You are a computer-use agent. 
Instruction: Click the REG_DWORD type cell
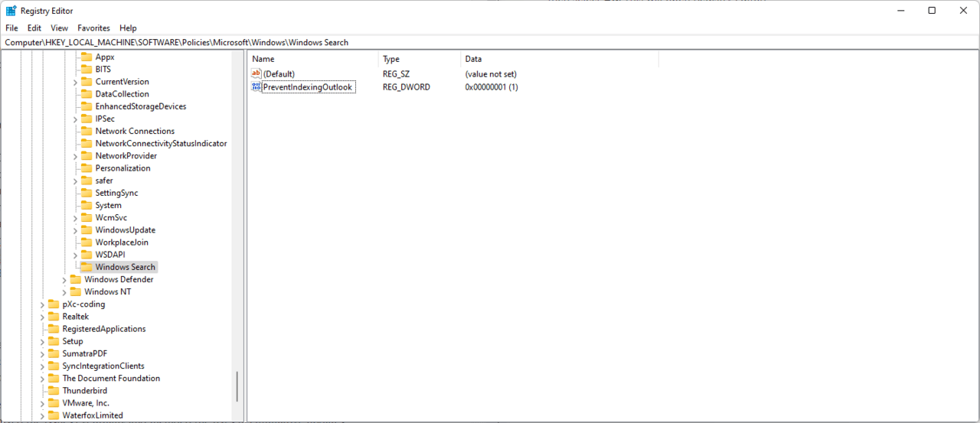(x=407, y=87)
